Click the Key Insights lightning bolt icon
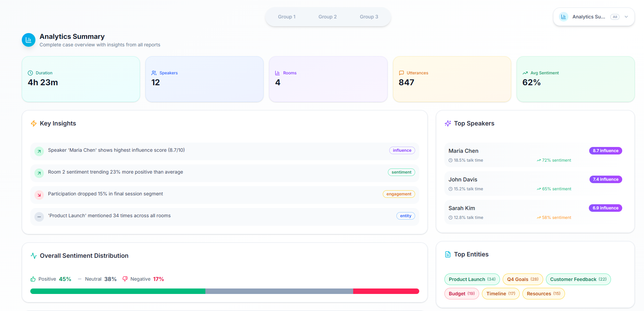Image resolution: width=644 pixels, height=311 pixels. 34,123
